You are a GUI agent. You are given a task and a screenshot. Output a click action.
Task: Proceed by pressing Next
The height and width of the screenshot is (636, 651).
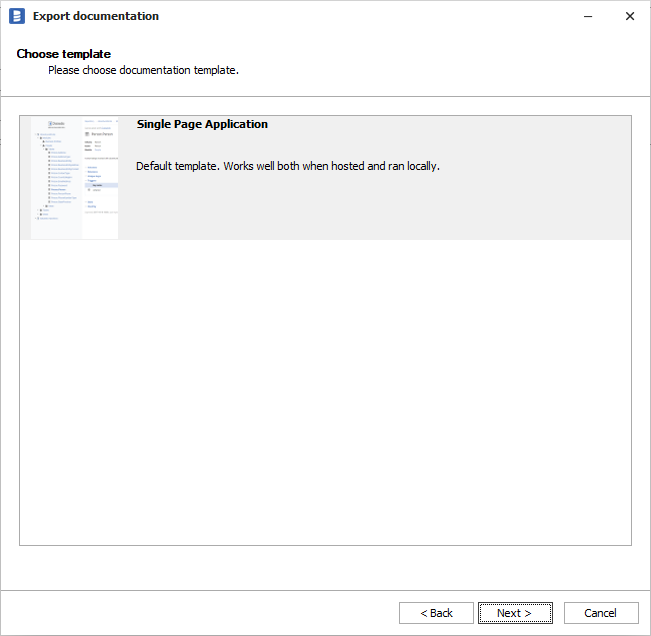pyautogui.click(x=515, y=613)
